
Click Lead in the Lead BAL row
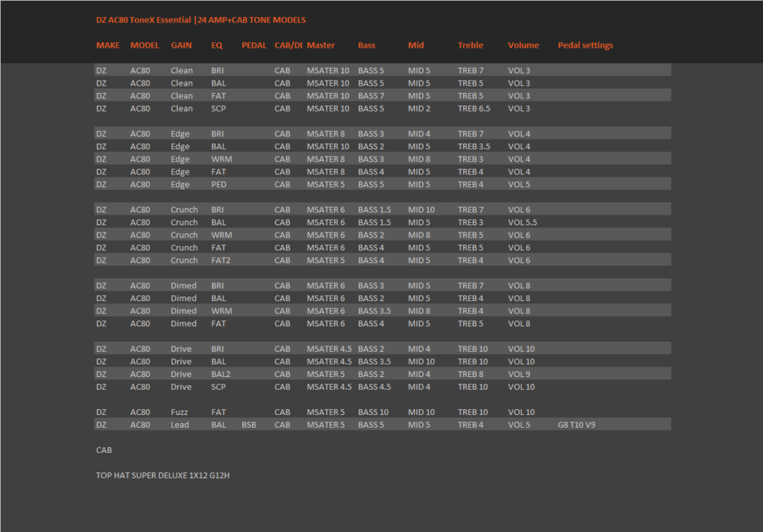[x=180, y=425]
